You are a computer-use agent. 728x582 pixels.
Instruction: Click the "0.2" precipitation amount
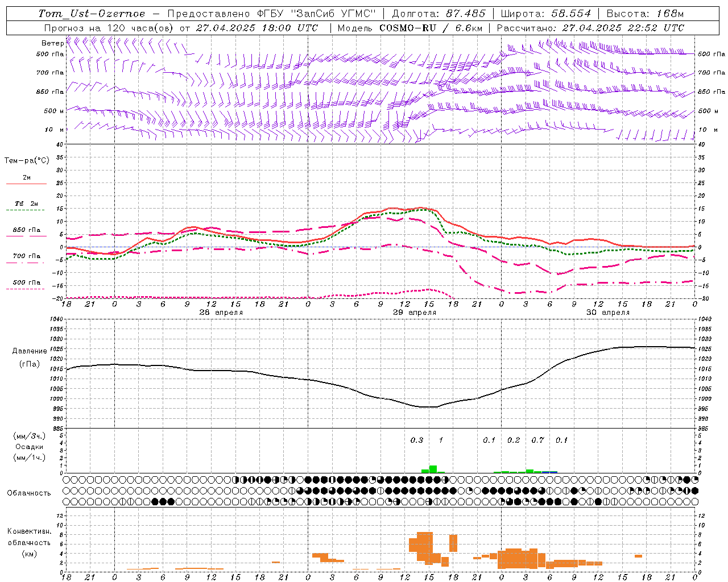point(514,440)
